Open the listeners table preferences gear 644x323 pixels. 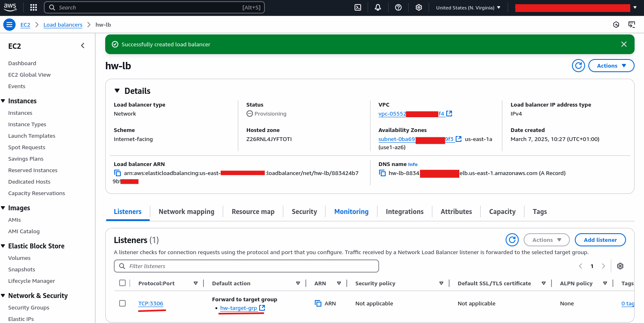tap(620, 266)
